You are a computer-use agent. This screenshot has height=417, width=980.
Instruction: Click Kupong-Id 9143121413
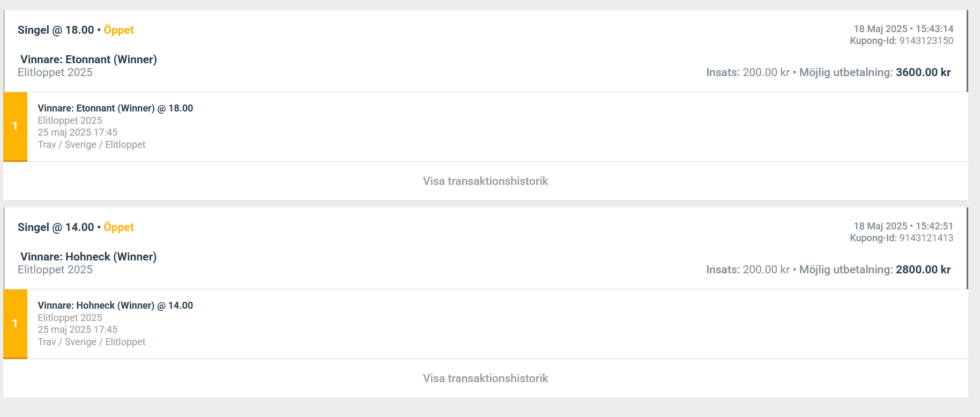tap(901, 238)
